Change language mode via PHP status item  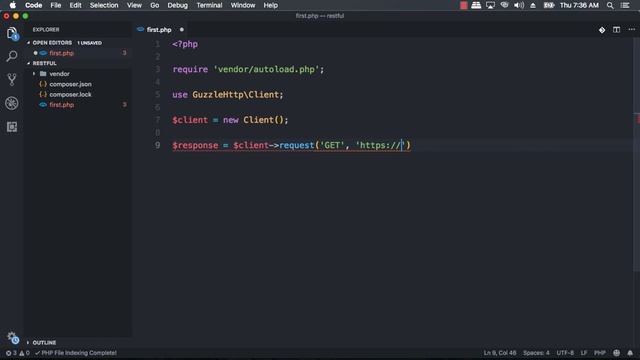click(x=600, y=353)
